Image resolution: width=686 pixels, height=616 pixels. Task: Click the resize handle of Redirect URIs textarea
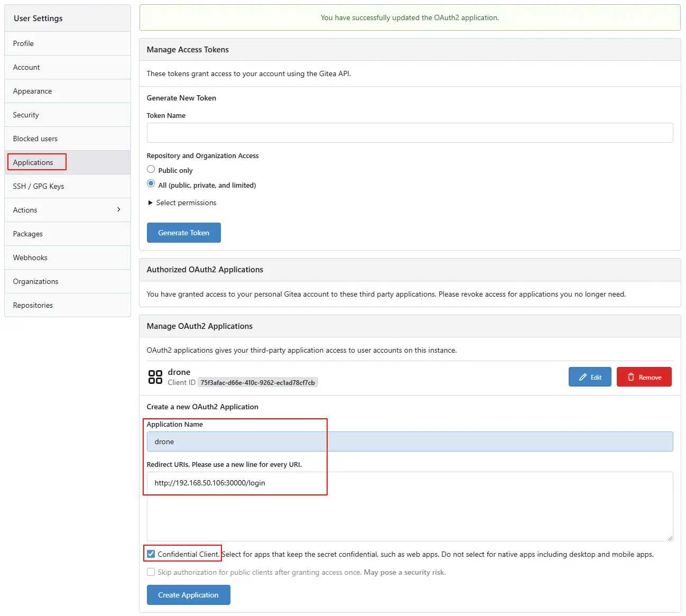pos(670,538)
